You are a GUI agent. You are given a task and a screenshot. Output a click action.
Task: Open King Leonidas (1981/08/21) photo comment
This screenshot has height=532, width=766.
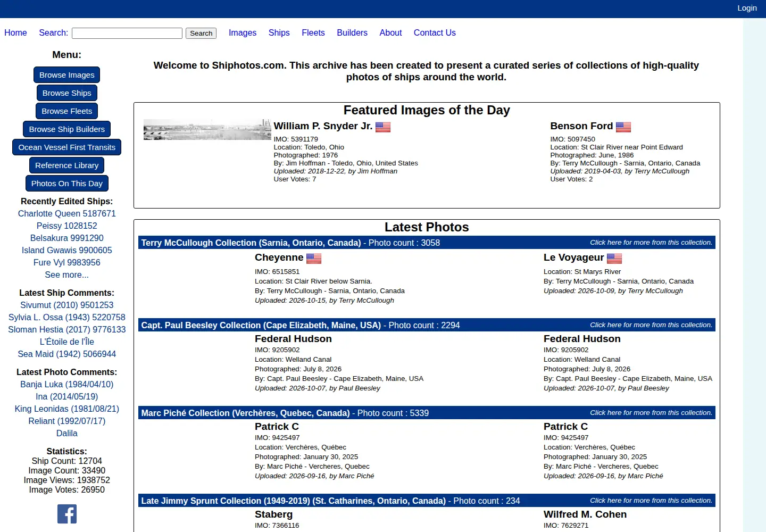tap(67, 409)
